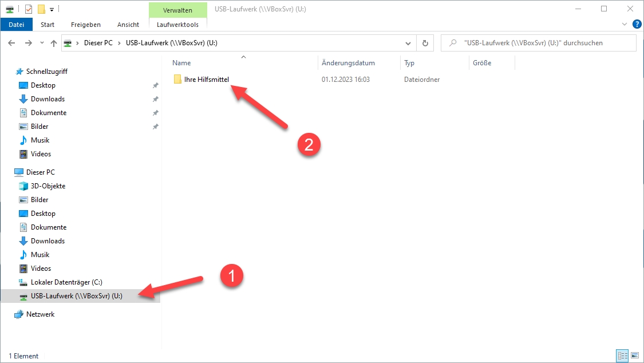The width and height of the screenshot is (644, 363).
Task: Open the blue help question mark icon
Action: [636, 25]
